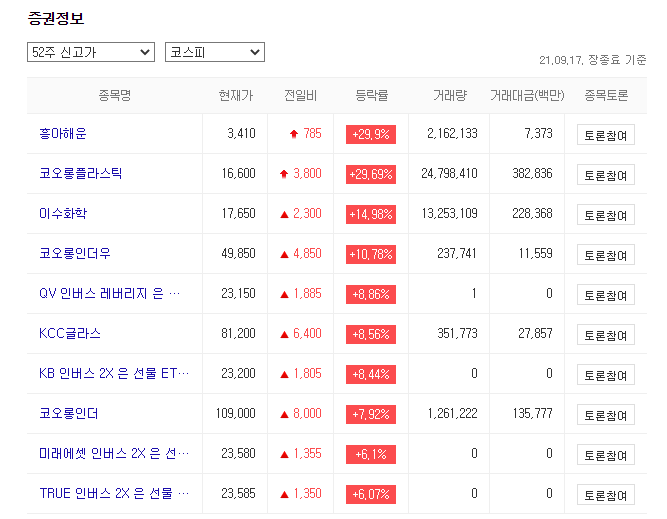Viewport: 667px width, 519px height.
Task: Open the 코오롱인더 stock link
Action: 68,413
